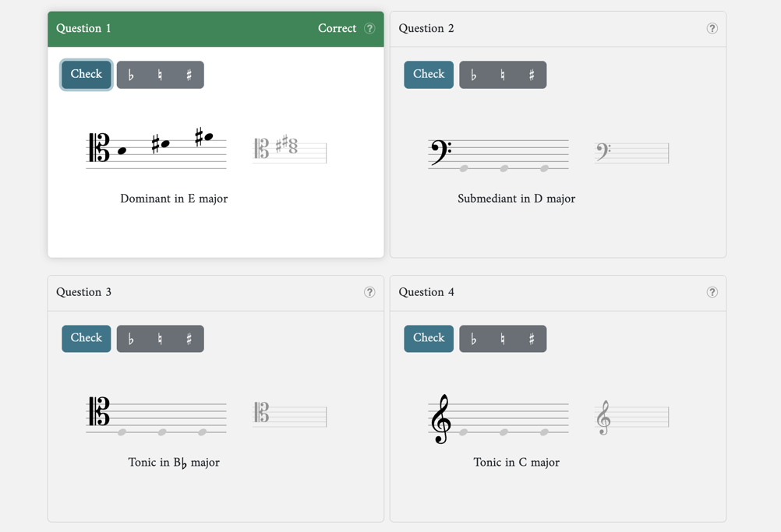The height and width of the screenshot is (532, 781).
Task: Click the middle gray note on treble clef staff
Action: (x=504, y=432)
